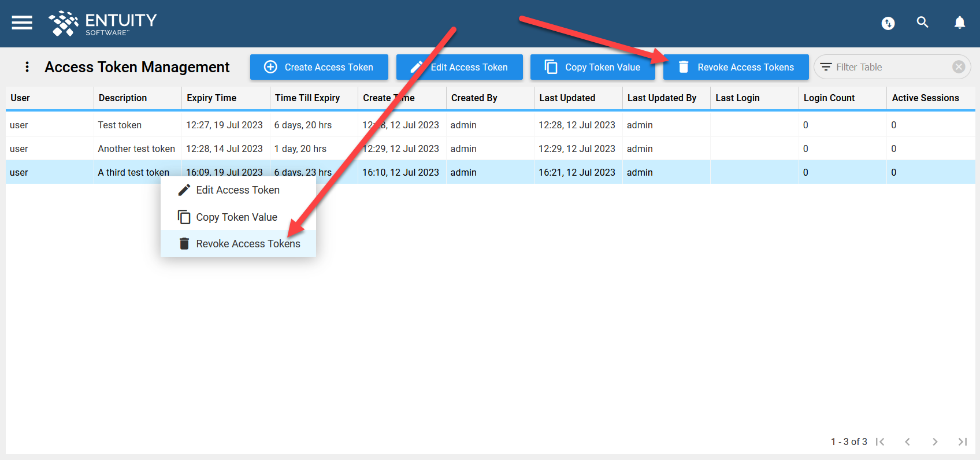The width and height of the screenshot is (980, 460).
Task: Click expiry '12:28, 14 Jul 2023' cell
Action: [x=225, y=149]
